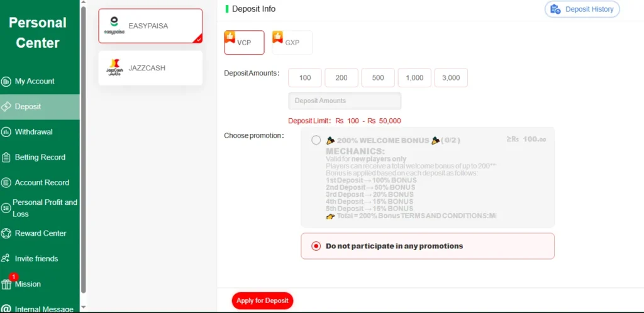The width and height of the screenshot is (644, 313).
Task: Click the Deposit Limit Rs 100 - Rs 50,000 text
Action: click(345, 121)
